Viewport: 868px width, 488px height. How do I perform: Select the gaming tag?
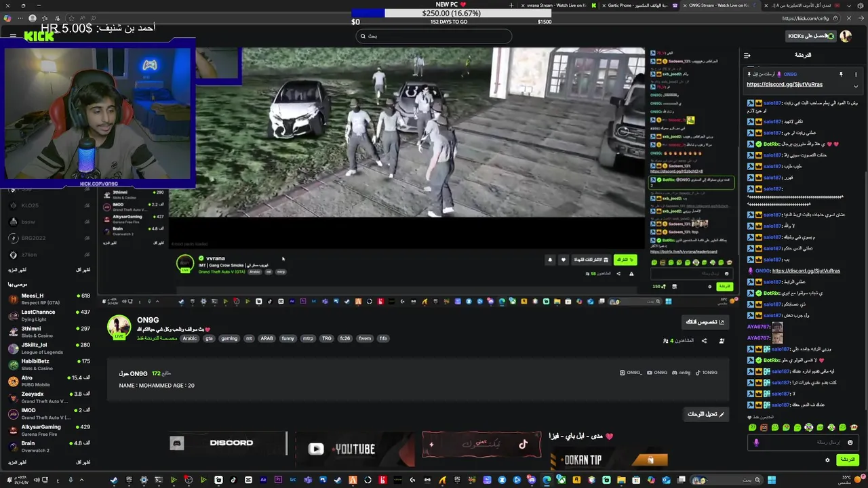229,338
